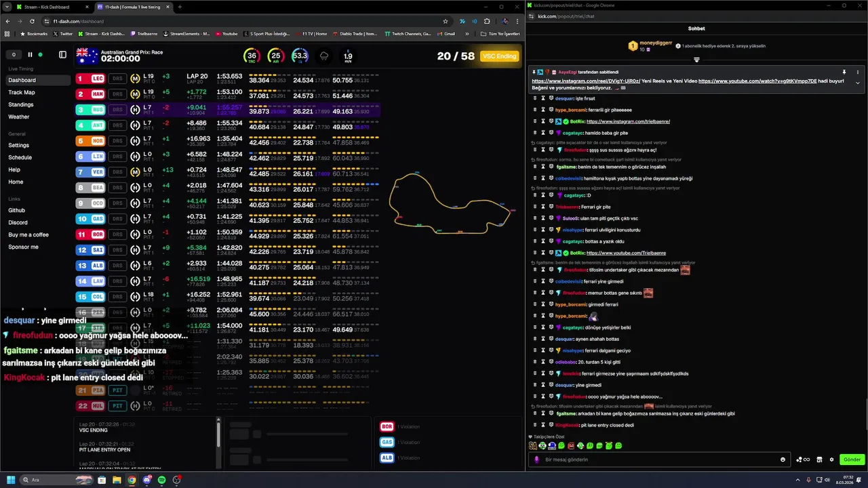Image resolution: width=868 pixels, height=488 pixels.
Task: Open a new browser tab
Action: click(180, 7)
